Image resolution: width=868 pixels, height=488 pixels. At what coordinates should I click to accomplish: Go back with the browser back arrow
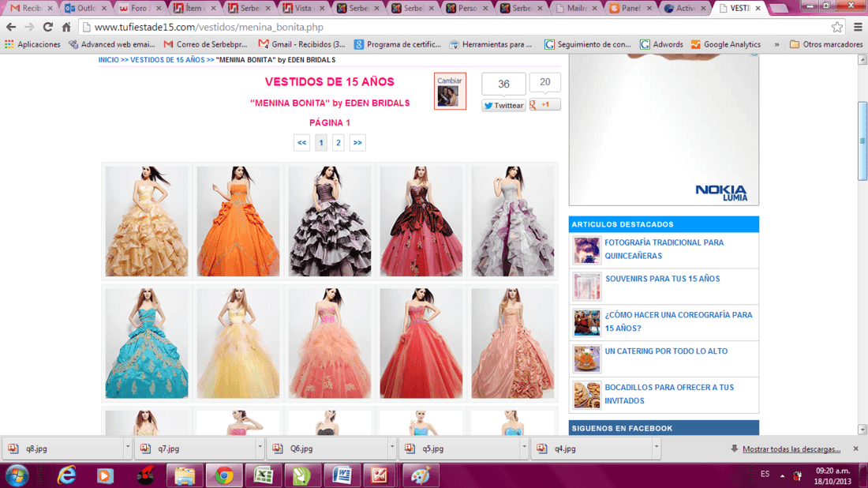pyautogui.click(x=11, y=27)
